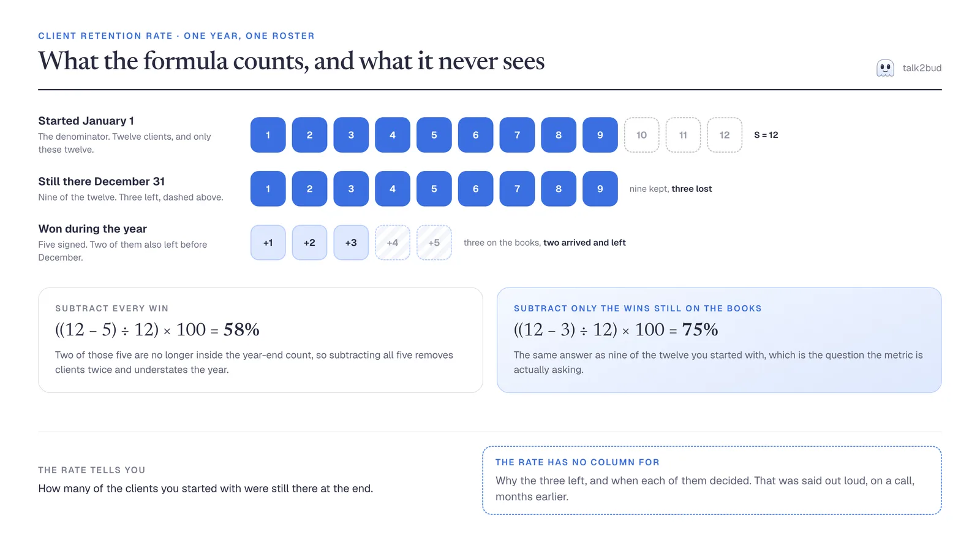Select the Subtract Every Win 58% card

point(260,340)
